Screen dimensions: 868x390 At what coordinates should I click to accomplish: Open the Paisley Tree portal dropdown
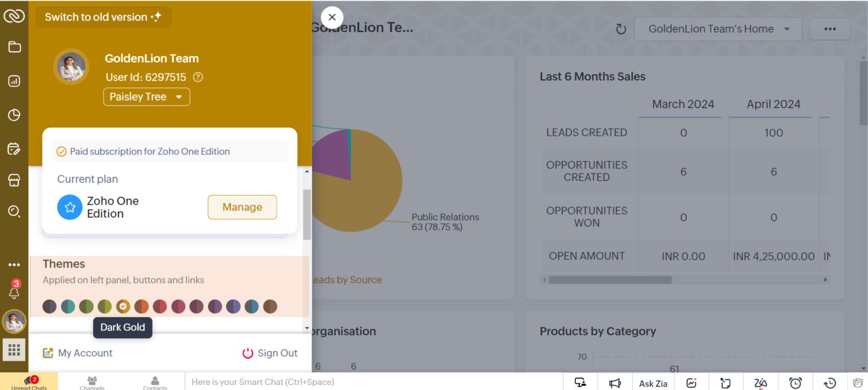coord(146,97)
